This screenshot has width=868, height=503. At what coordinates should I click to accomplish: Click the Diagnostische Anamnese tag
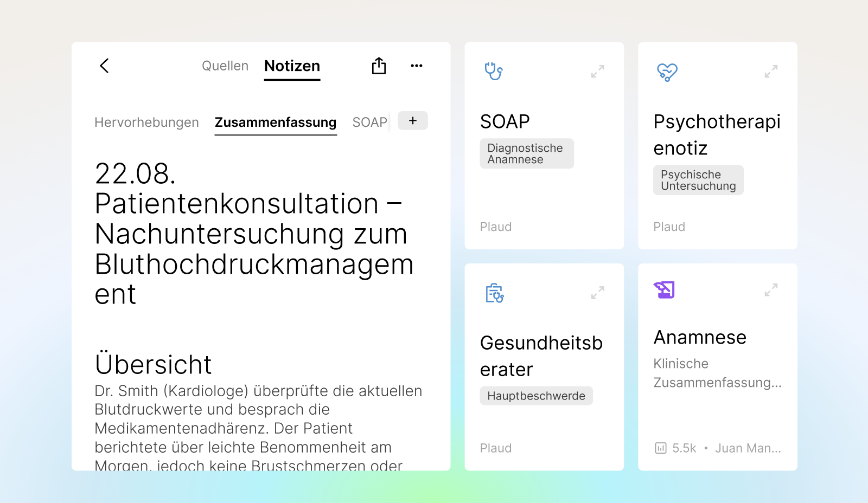526,153
